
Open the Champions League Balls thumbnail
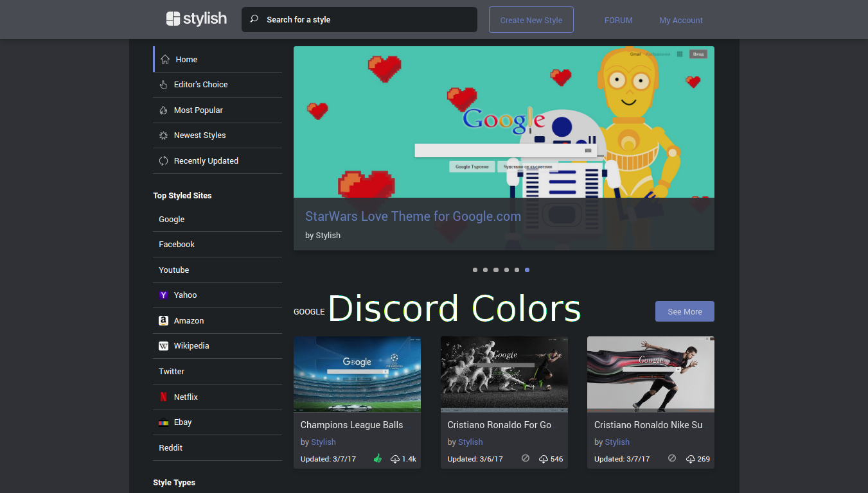357,374
